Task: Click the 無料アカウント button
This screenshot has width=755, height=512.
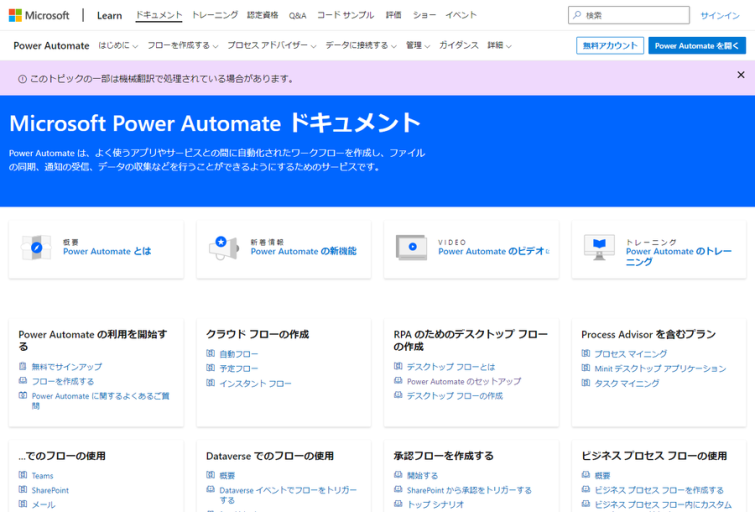Action: click(610, 45)
